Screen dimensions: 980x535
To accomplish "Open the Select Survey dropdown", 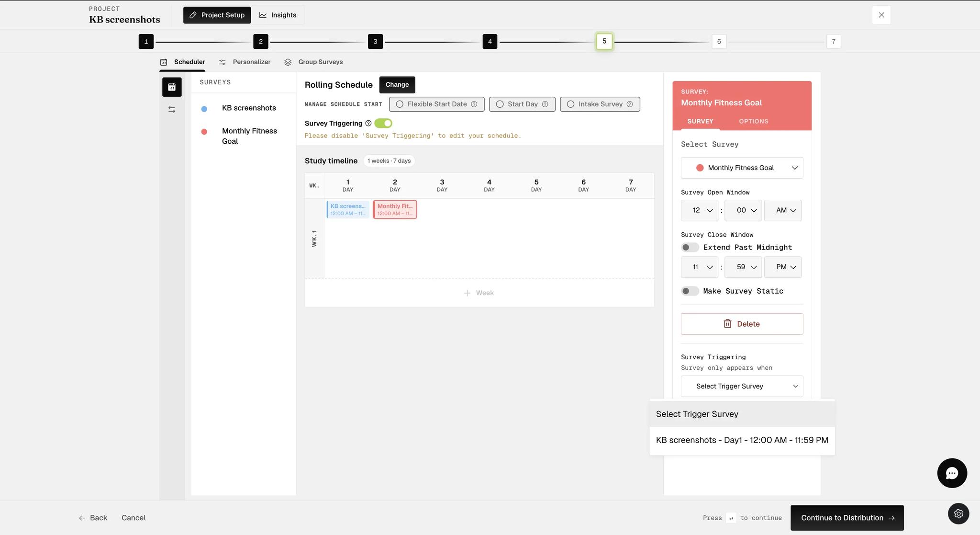I will (742, 168).
